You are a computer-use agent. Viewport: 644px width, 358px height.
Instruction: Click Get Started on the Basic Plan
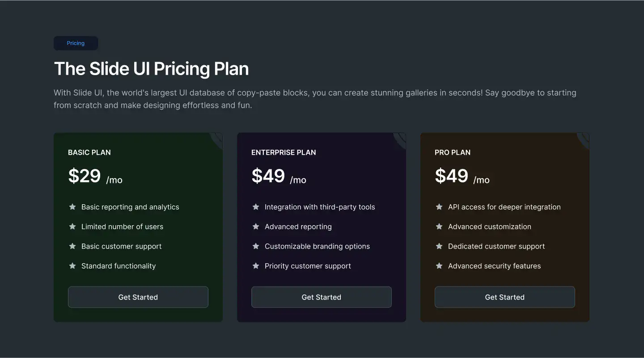(x=138, y=297)
